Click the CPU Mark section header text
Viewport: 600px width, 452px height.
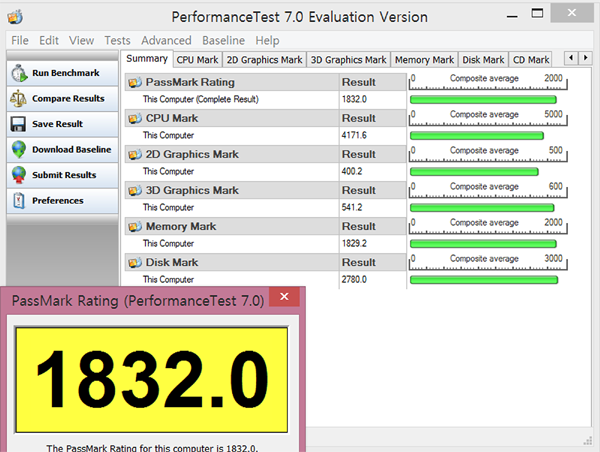click(x=172, y=118)
